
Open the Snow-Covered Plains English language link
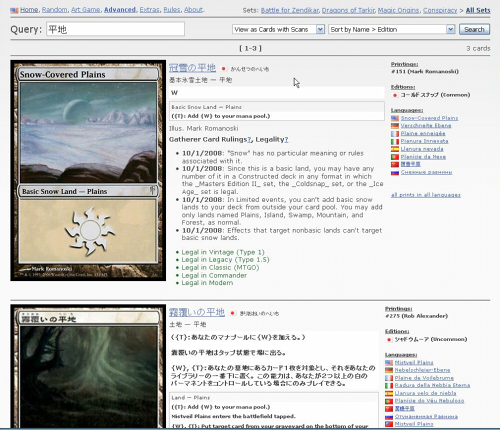pyautogui.click(x=429, y=118)
